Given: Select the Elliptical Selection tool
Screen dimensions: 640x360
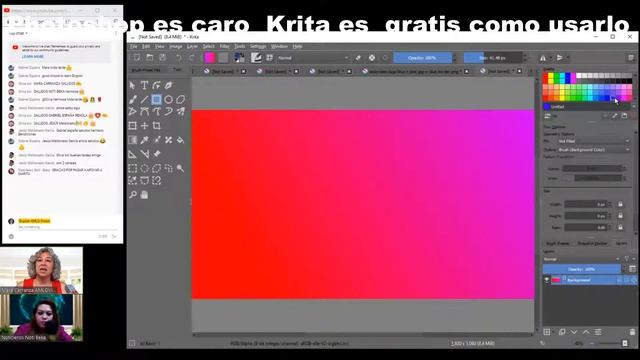Looking at the screenshot, I should click(x=144, y=168).
